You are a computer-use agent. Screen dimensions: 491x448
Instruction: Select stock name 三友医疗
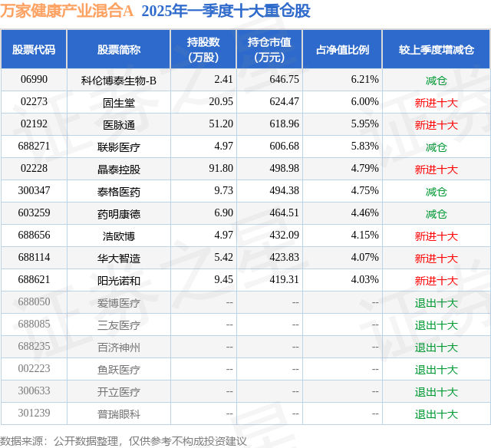(x=119, y=325)
